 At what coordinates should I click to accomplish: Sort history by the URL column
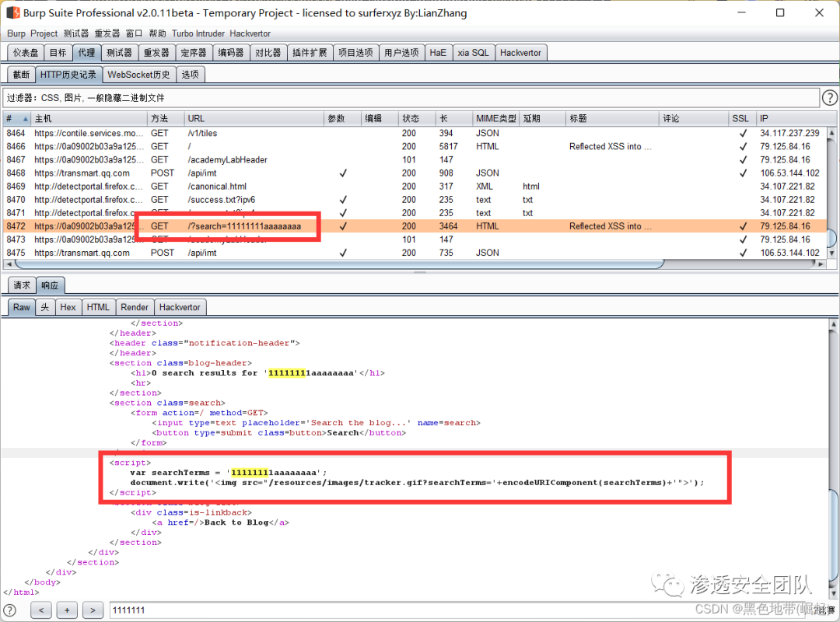[254, 118]
